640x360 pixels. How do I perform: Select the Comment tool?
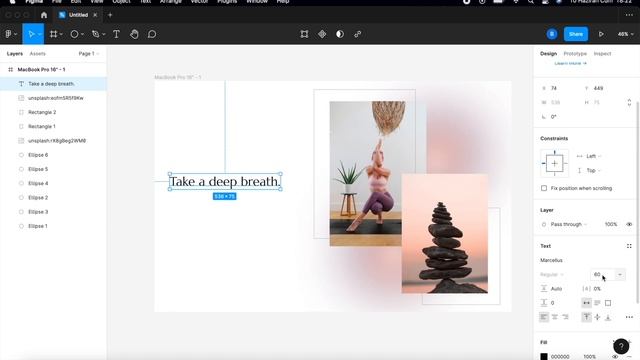(152, 34)
